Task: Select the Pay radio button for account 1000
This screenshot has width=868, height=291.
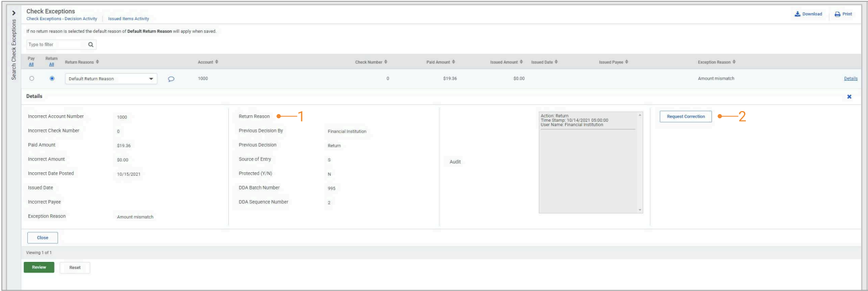Action: point(31,78)
